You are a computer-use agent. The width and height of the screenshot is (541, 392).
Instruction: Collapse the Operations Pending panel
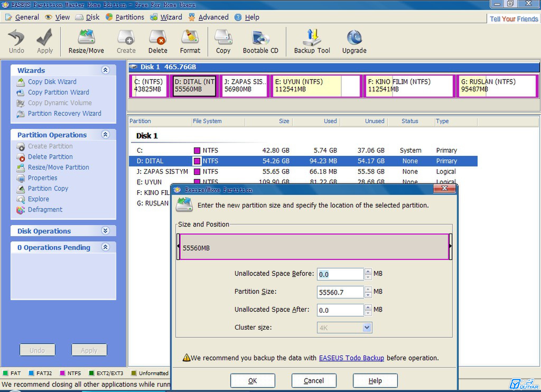(105, 247)
